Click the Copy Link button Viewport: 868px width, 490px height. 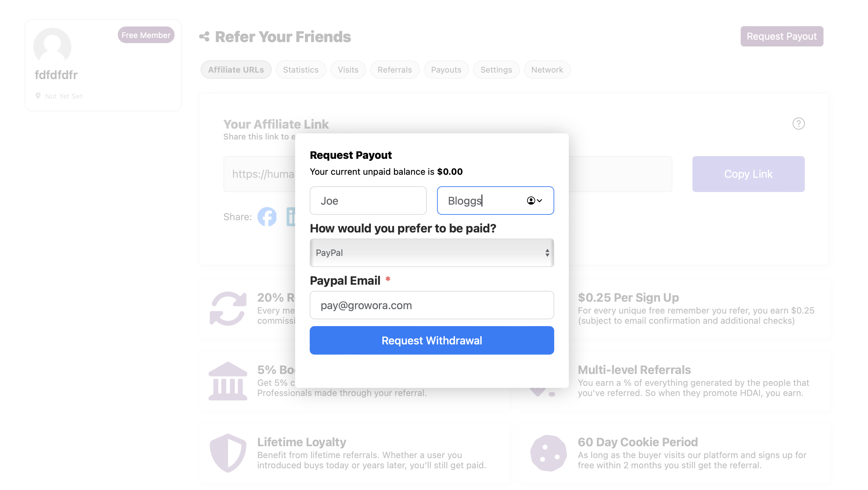(x=748, y=174)
